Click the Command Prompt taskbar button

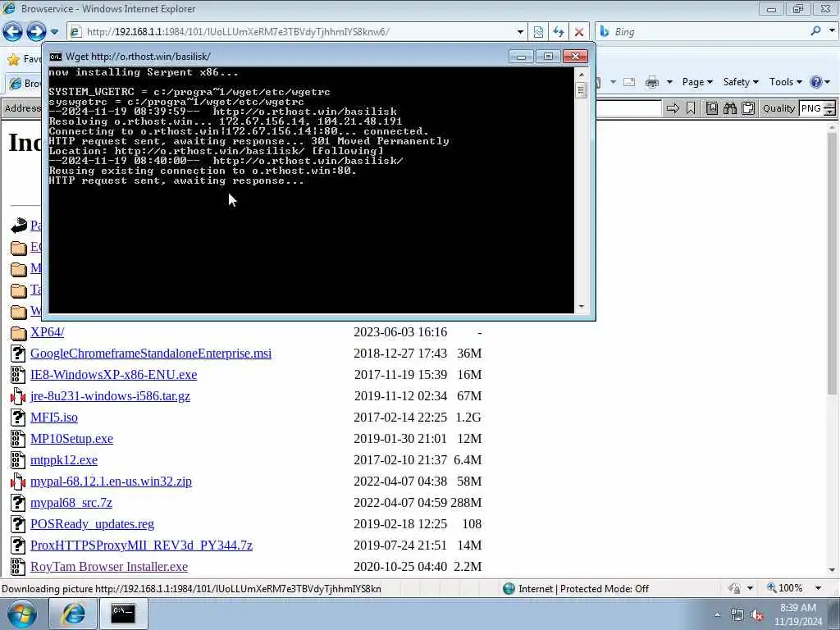123,614
